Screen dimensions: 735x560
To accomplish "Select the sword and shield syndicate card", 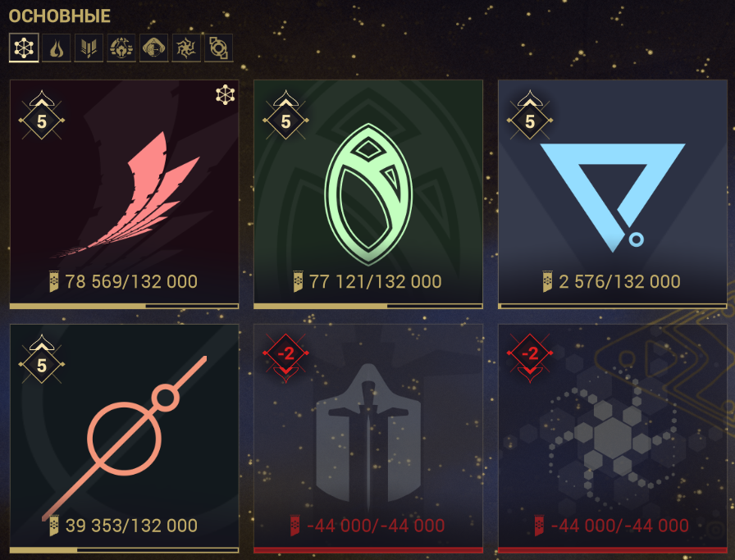I will (368, 438).
